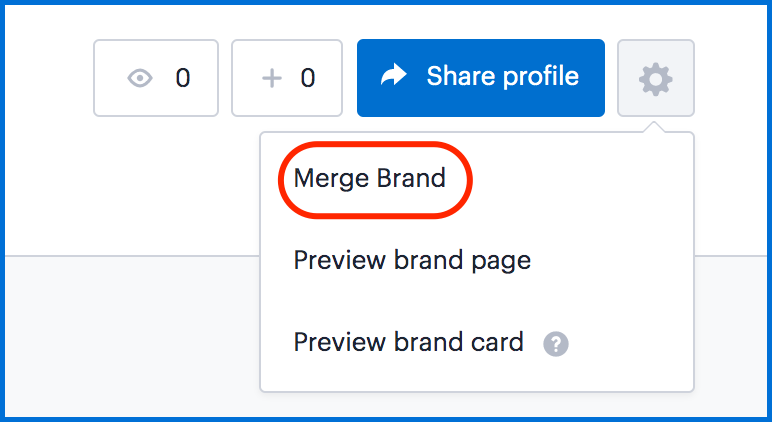Choose Preview brand page option

412,260
